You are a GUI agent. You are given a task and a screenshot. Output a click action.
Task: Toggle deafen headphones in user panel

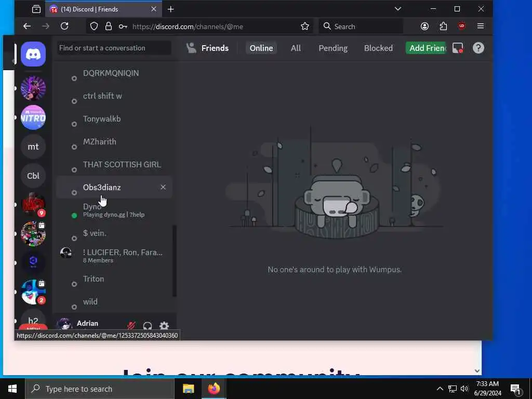(148, 326)
